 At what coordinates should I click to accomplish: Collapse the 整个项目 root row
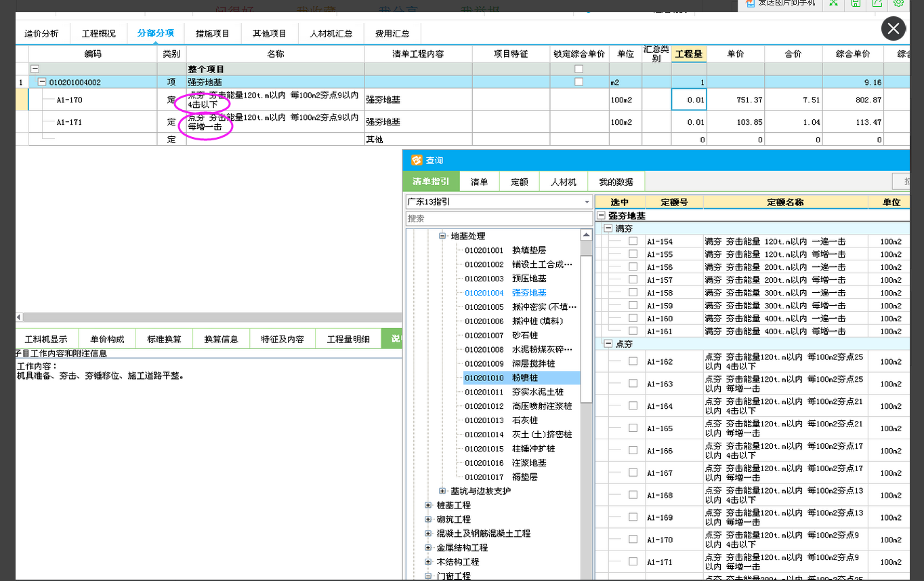point(35,69)
